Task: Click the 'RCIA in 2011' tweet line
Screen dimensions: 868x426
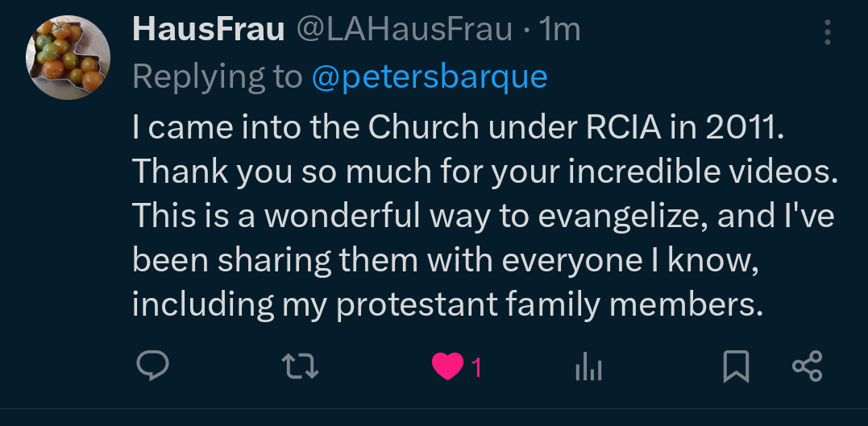Action: click(457, 127)
